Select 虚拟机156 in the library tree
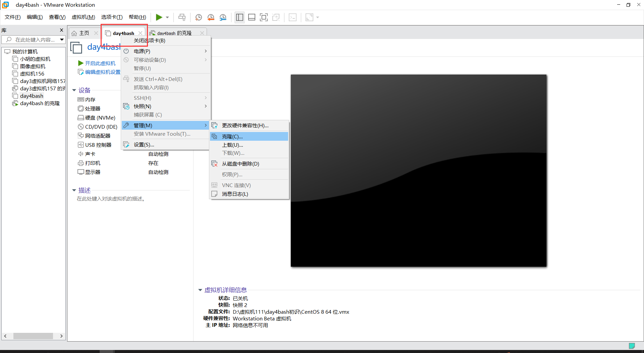The height and width of the screenshot is (353, 644). tap(32, 74)
